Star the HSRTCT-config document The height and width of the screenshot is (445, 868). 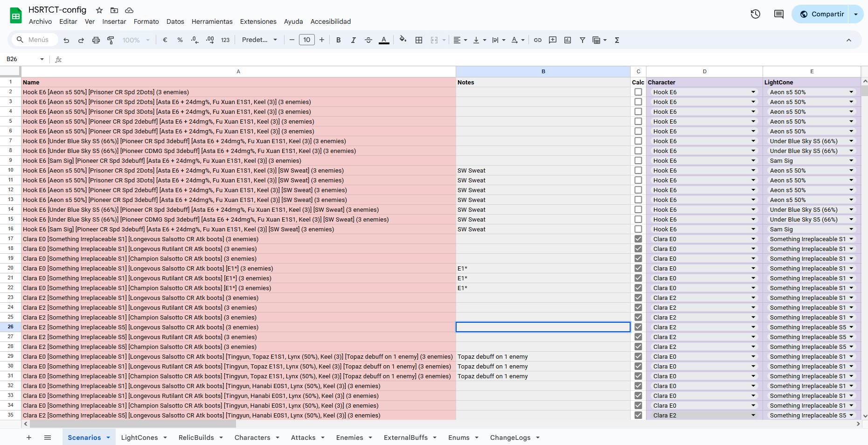pyautogui.click(x=99, y=10)
